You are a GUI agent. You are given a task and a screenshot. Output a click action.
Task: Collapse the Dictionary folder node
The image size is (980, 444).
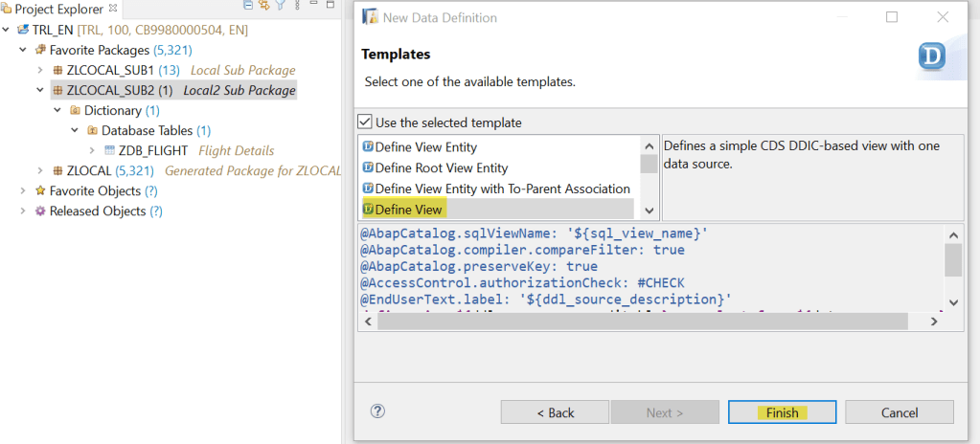(57, 110)
